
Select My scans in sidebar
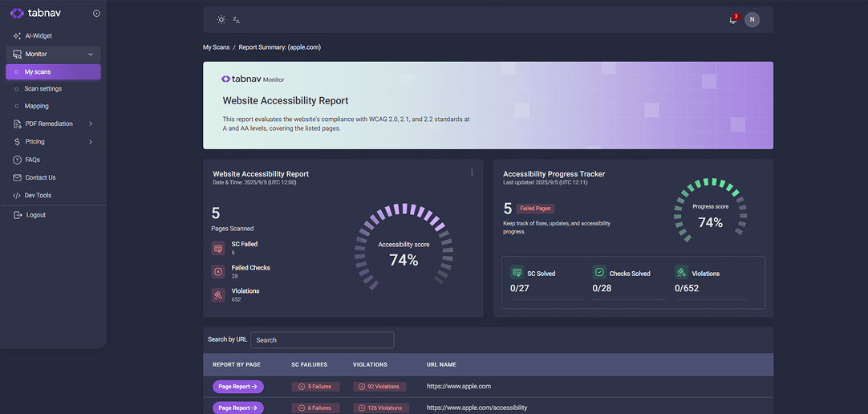53,72
